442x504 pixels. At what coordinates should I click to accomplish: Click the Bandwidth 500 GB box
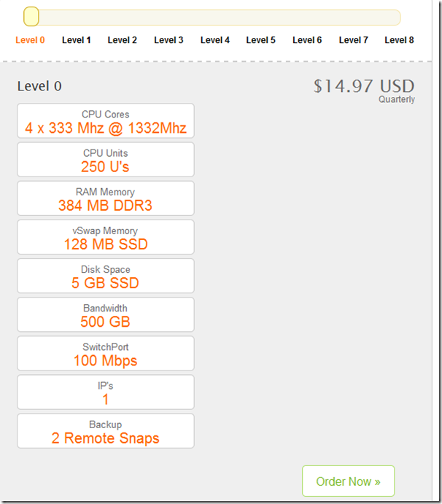tap(106, 314)
